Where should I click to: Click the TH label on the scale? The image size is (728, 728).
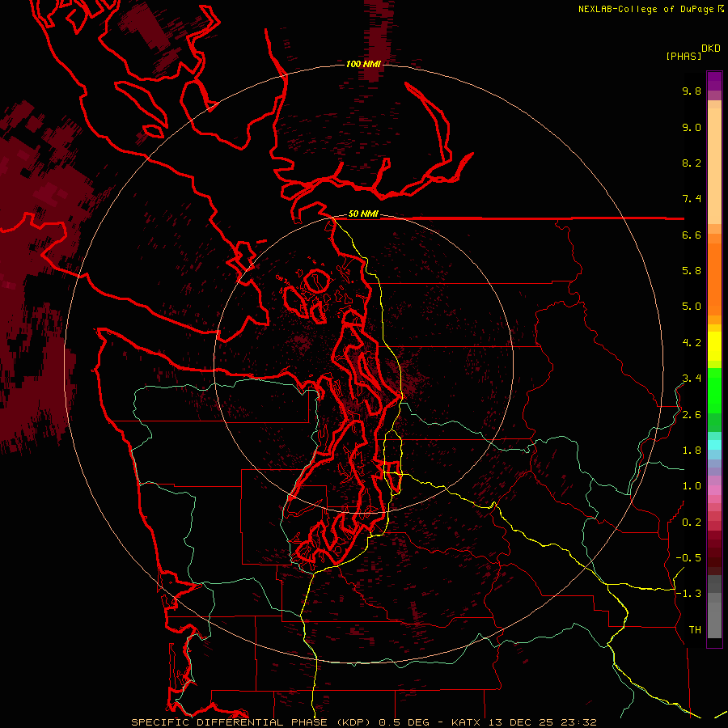tap(695, 630)
